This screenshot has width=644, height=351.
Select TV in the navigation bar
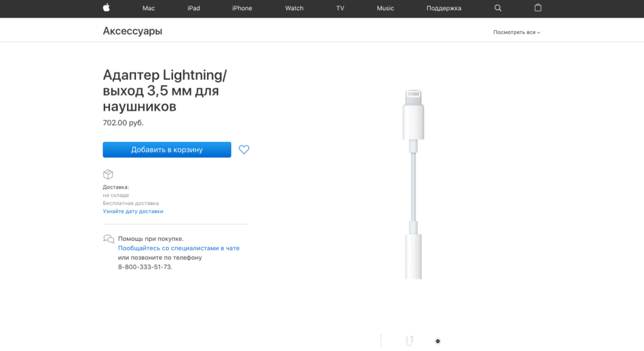pos(340,8)
